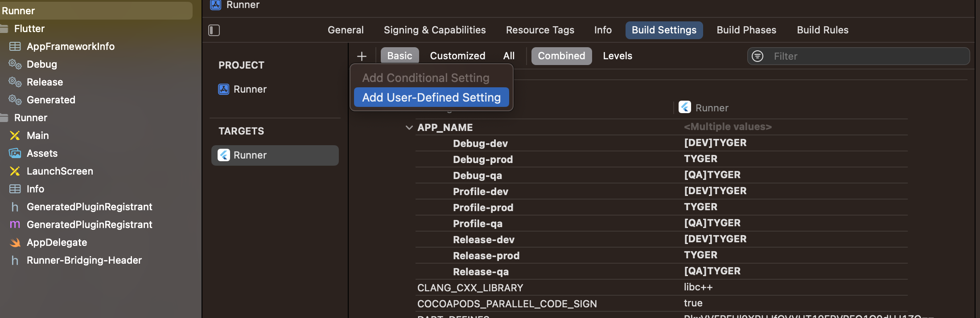Viewport: 980px width, 318px height.
Task: Click the Filter search field
Action: tap(858, 56)
